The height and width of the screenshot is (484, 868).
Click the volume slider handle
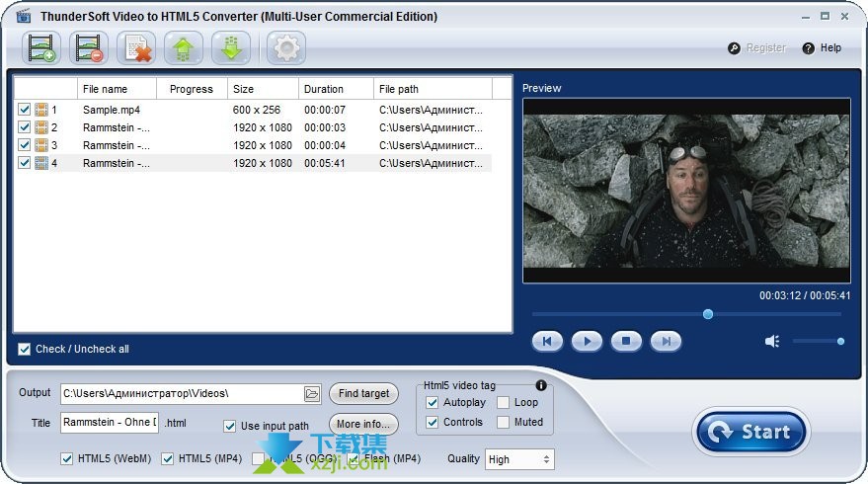(x=840, y=341)
